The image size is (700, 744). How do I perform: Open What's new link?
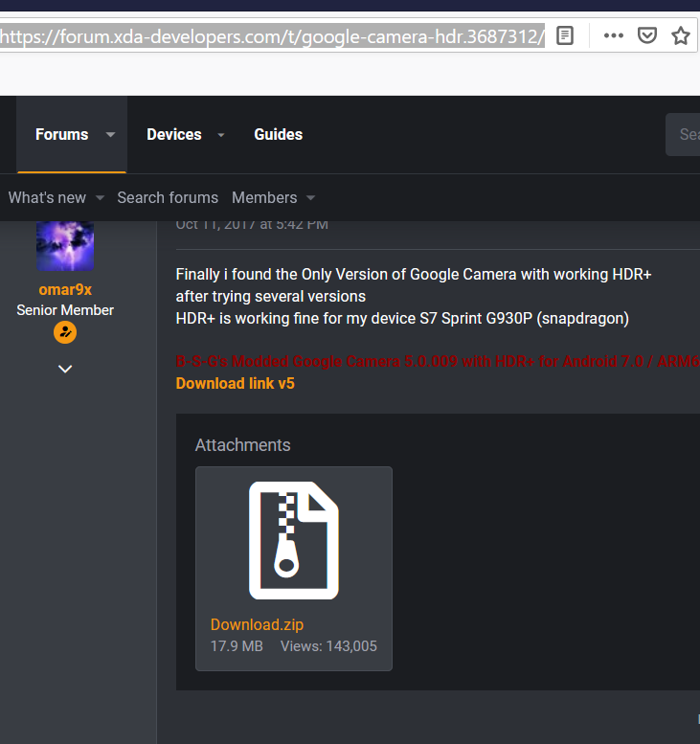pos(47,197)
